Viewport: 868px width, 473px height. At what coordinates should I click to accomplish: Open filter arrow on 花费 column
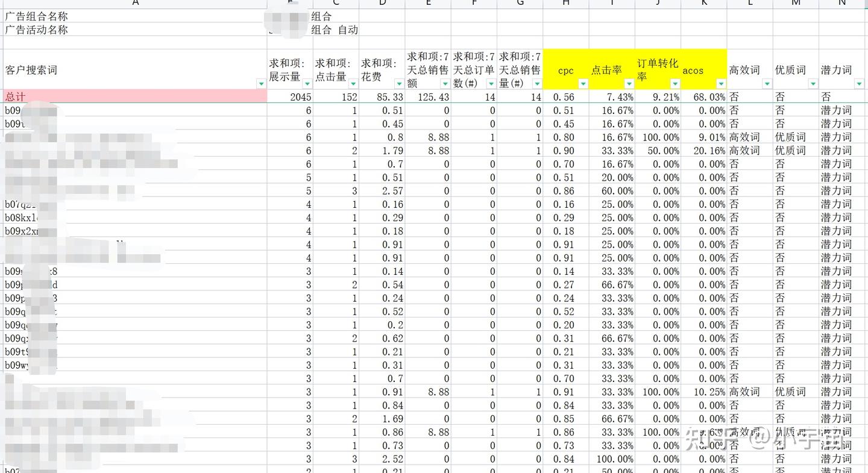tap(399, 84)
